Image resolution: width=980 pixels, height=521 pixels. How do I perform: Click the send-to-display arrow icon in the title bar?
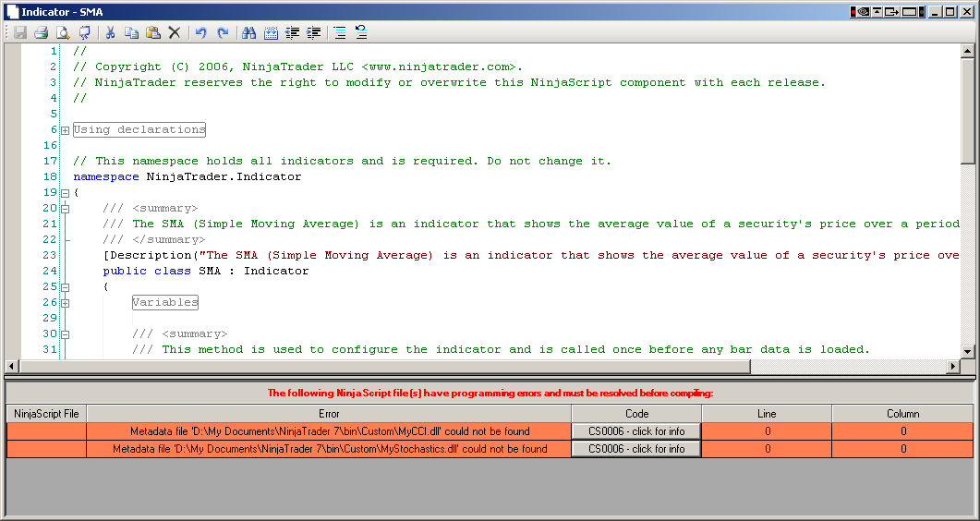[892, 12]
